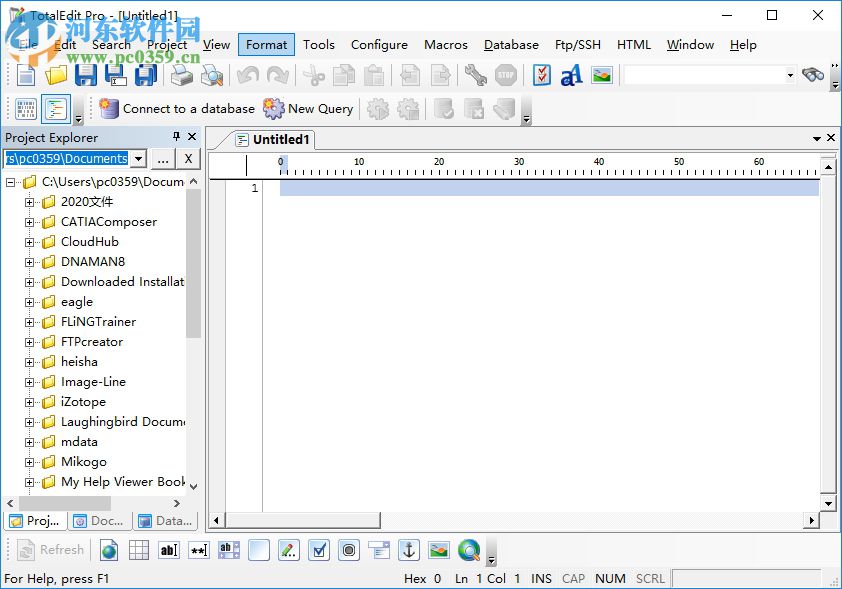Select the anchor control icon in the bottom toolbar
Image resolution: width=842 pixels, height=589 pixels.
coord(408,549)
